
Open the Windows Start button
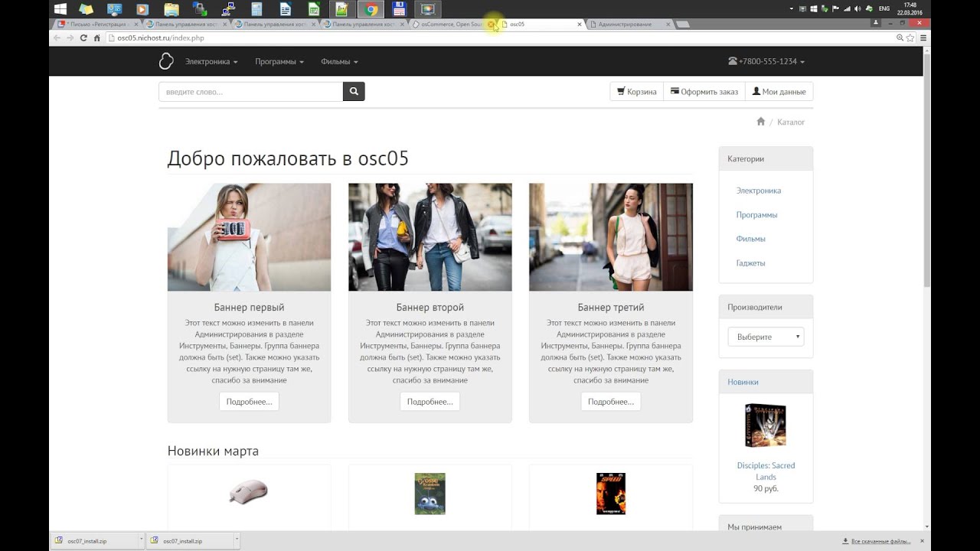coord(60,9)
